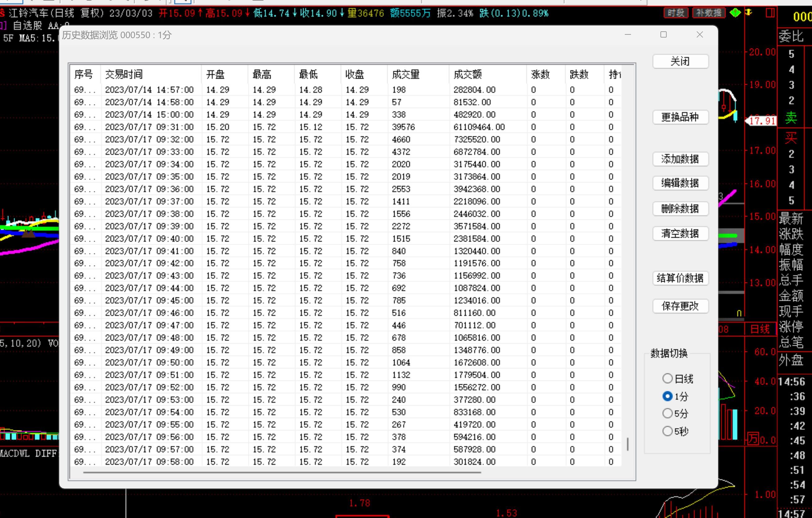Click the 万 unit box on volume axis
The width and height of the screenshot is (812, 518).
pyautogui.click(x=753, y=439)
